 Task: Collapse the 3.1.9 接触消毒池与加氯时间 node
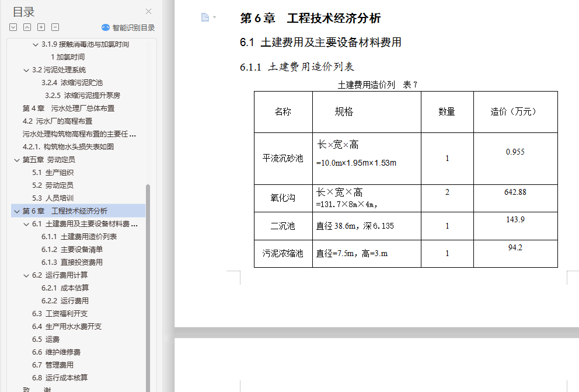36,45
